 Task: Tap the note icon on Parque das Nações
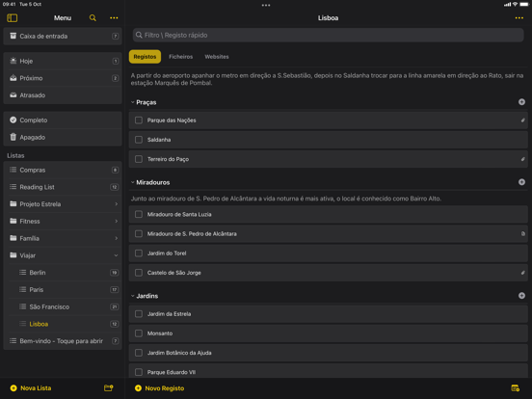[522, 120]
